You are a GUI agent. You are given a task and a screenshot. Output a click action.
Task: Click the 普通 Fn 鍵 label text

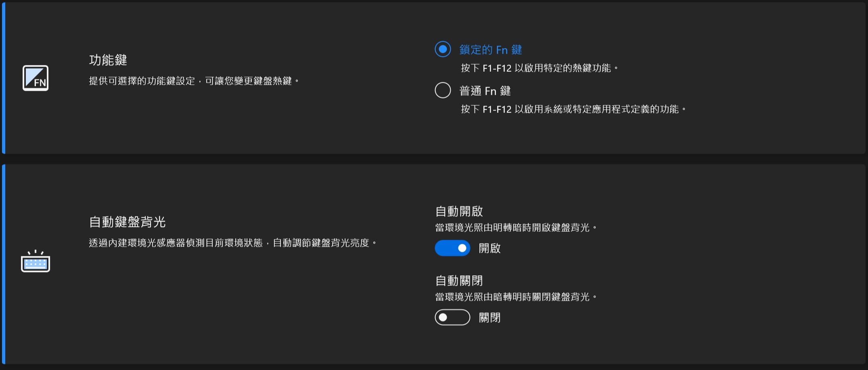[485, 91]
